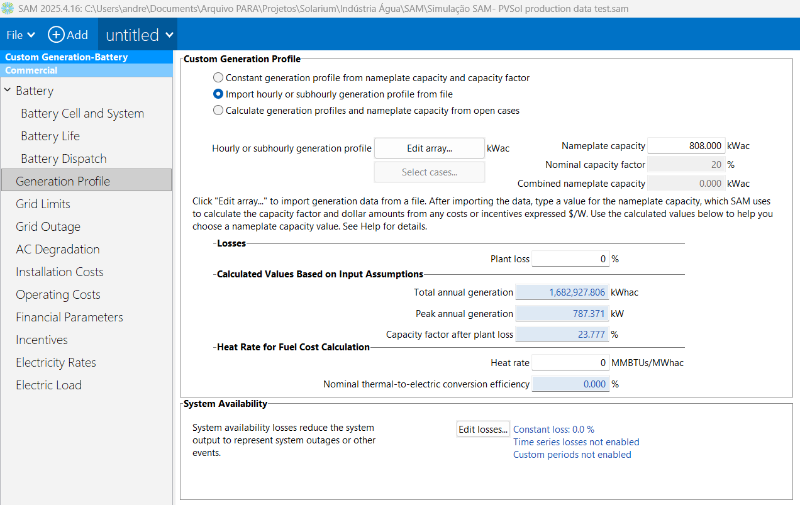Image resolution: width=800 pixels, height=505 pixels.
Task: Click the Battery tree label
Action: point(35,90)
